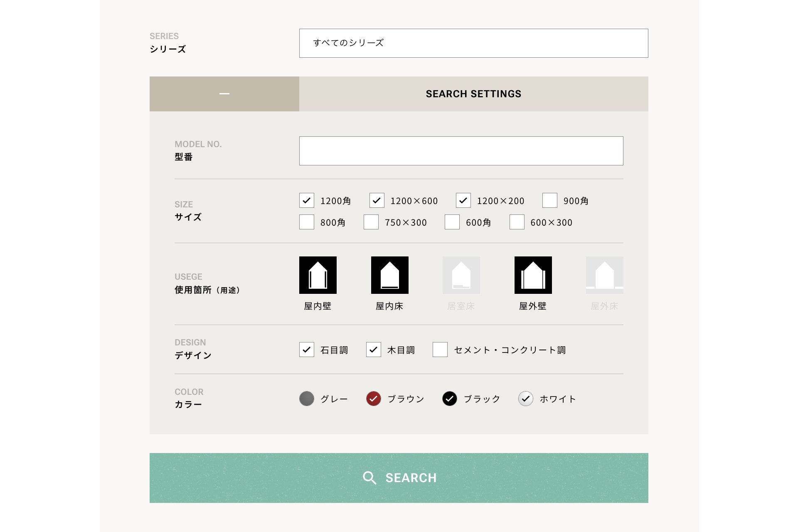Select the 屋外壁 outdoor wall icon
This screenshot has height=532, width=798.
pyautogui.click(x=533, y=275)
